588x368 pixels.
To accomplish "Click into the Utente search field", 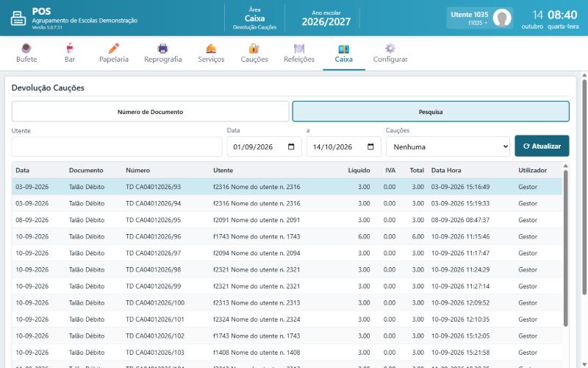I will click(x=117, y=146).
